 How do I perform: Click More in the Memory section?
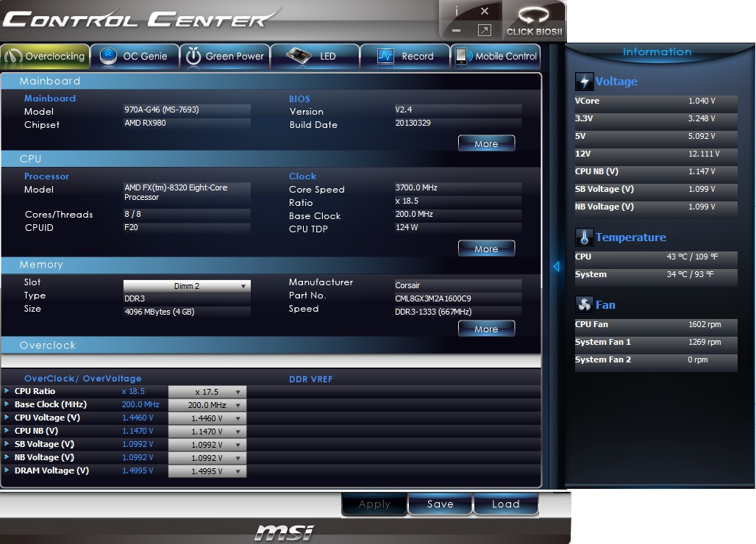point(487,329)
